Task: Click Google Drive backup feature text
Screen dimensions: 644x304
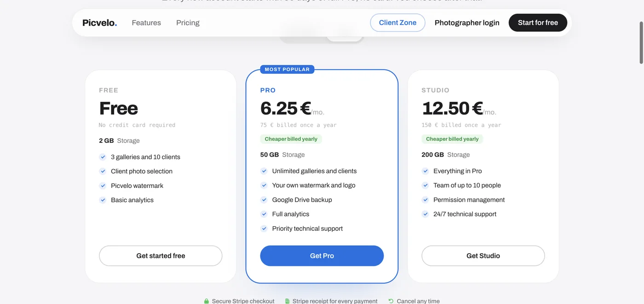Action: [302, 200]
